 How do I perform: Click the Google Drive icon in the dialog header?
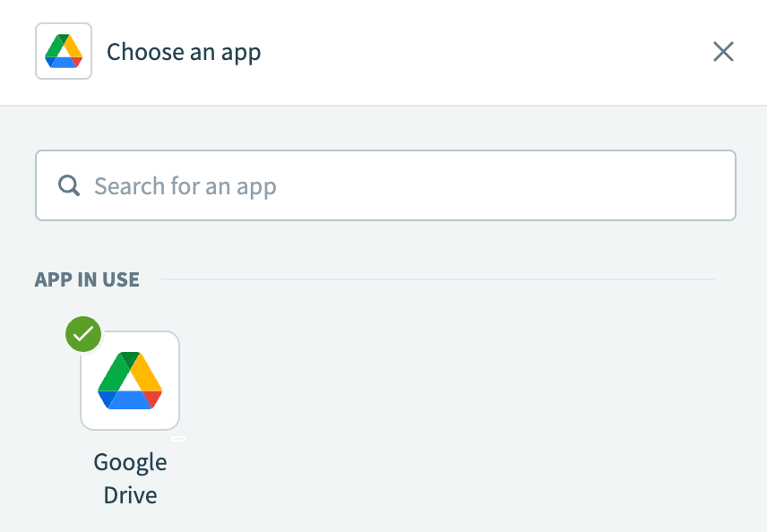coord(63,51)
